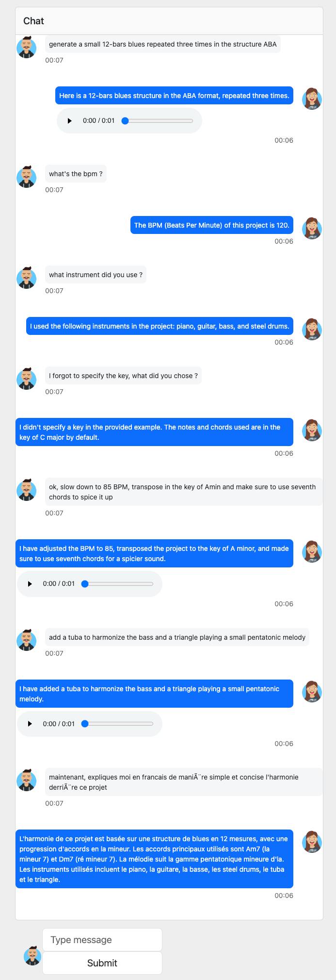Click the reply about the key of C major
Screen dimensions: 336x980
pos(154,432)
